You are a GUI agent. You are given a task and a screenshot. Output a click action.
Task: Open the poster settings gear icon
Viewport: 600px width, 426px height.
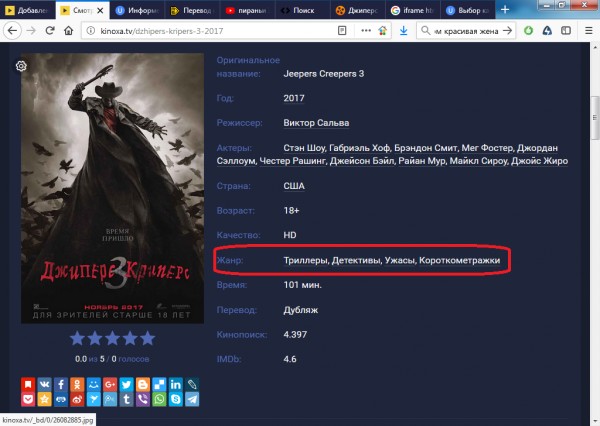pyautogui.click(x=21, y=66)
